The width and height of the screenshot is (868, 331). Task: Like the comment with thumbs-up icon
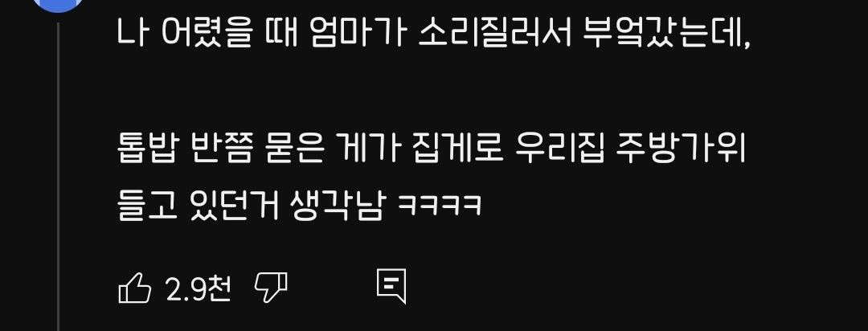coord(135,288)
